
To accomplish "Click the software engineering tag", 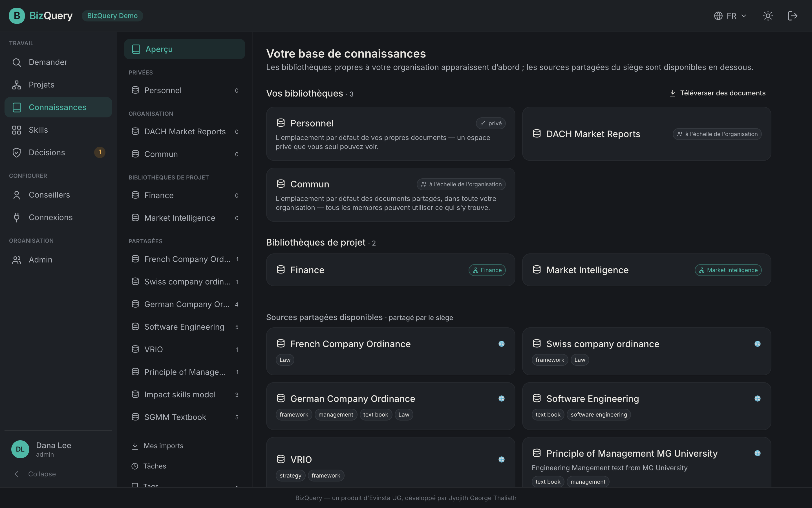I will tap(599, 415).
